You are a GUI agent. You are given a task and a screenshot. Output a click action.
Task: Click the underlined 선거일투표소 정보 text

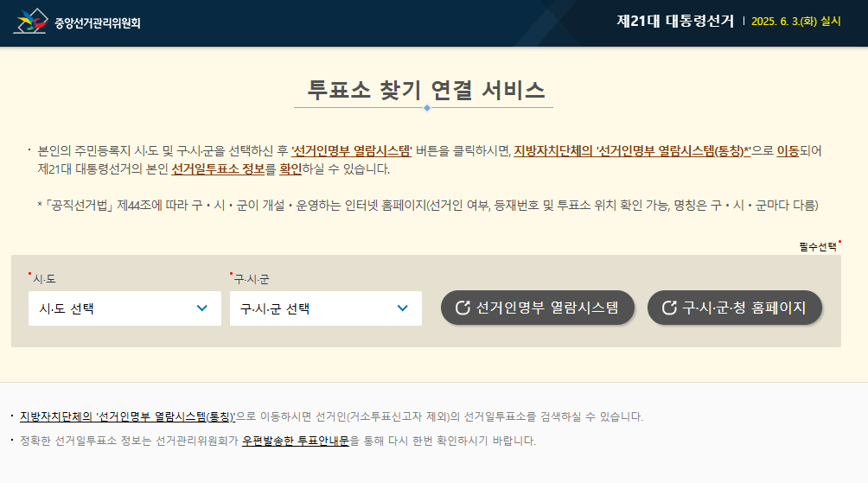coord(218,168)
